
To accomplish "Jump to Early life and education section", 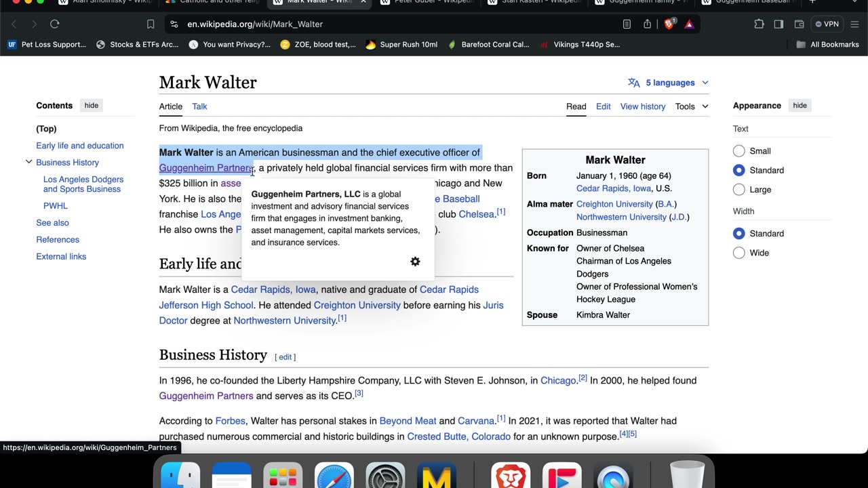I will [80, 146].
